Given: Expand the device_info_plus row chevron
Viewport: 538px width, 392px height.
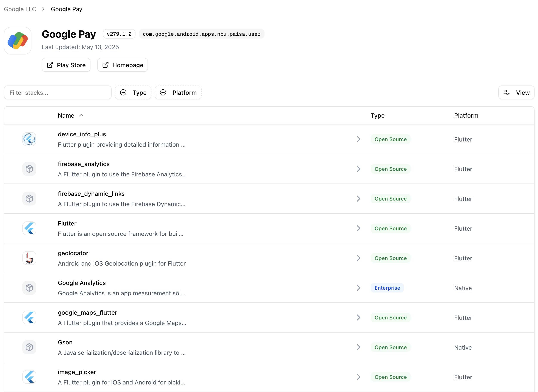Looking at the screenshot, I should pos(358,139).
